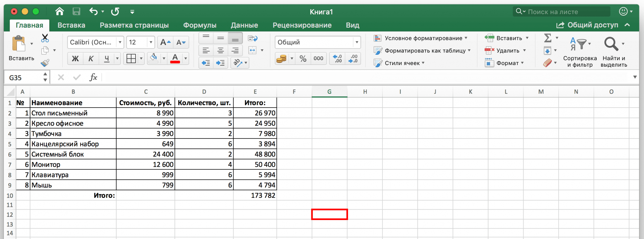The width and height of the screenshot is (644, 239).
Task: Align cell content to bottom
Action: click(x=235, y=38)
